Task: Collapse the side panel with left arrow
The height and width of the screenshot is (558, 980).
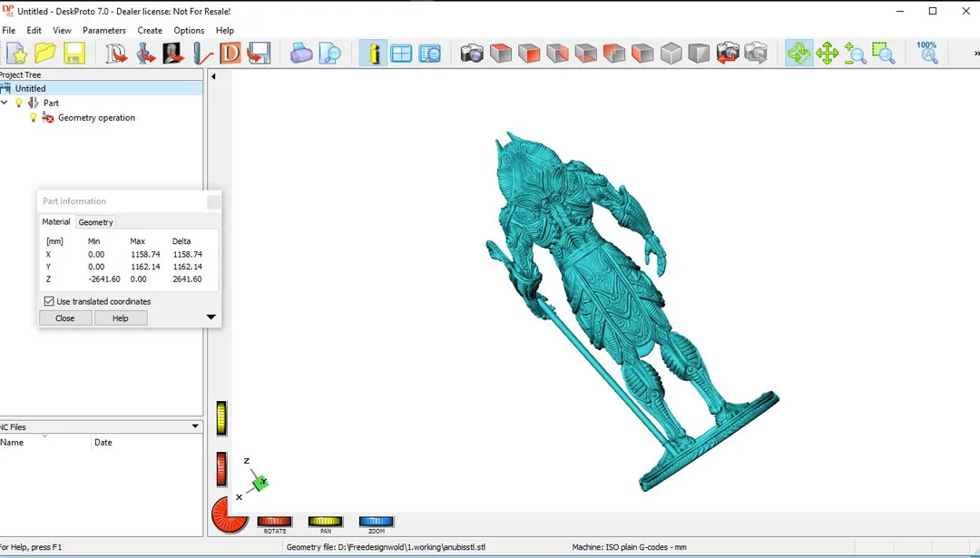Action: [x=213, y=76]
